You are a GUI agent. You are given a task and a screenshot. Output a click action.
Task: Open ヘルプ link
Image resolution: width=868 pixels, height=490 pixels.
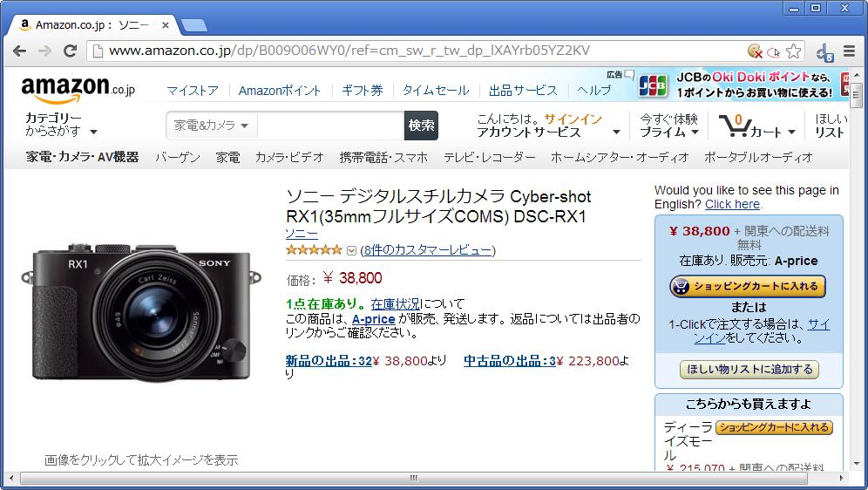click(x=594, y=91)
